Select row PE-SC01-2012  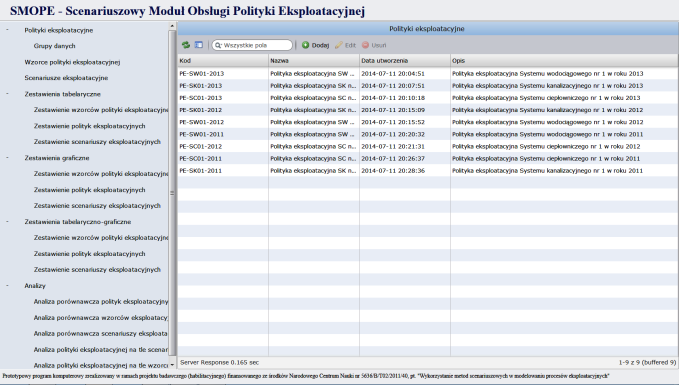(428, 146)
